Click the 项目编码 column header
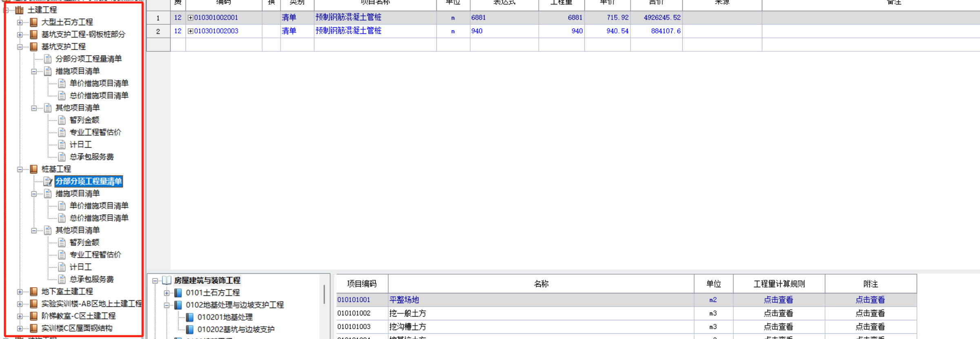This screenshot has height=339, width=980. [362, 284]
